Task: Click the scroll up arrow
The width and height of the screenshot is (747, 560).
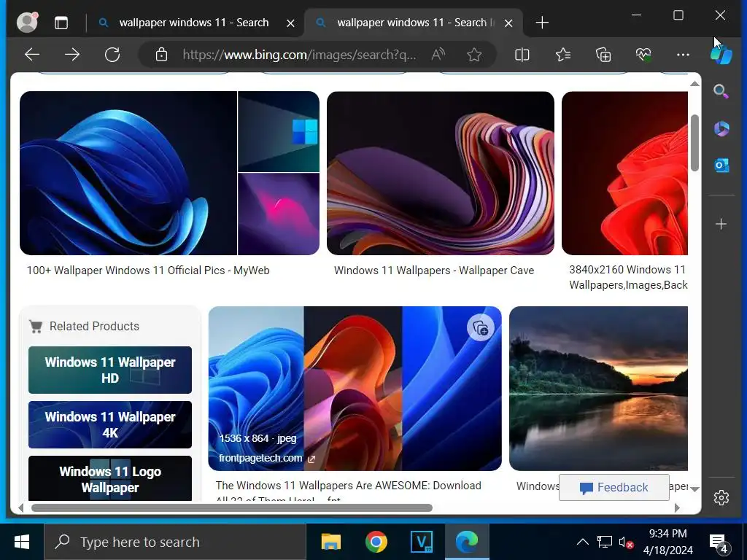Action: 694,84
